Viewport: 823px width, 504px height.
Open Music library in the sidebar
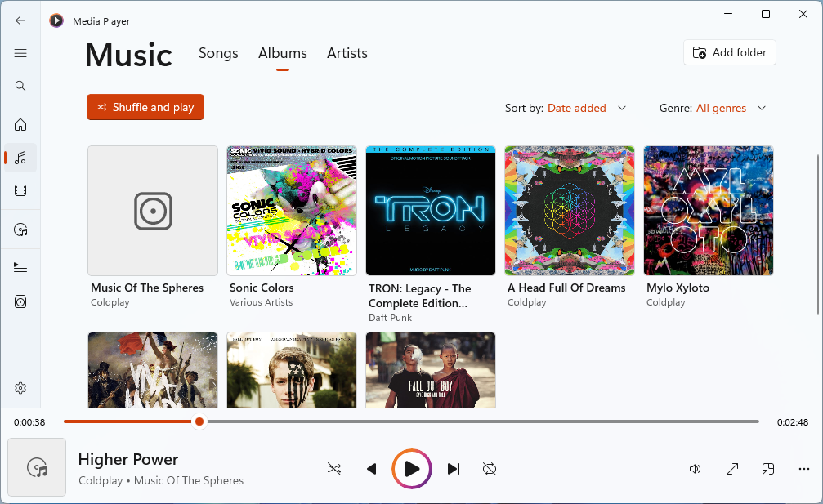click(20, 158)
